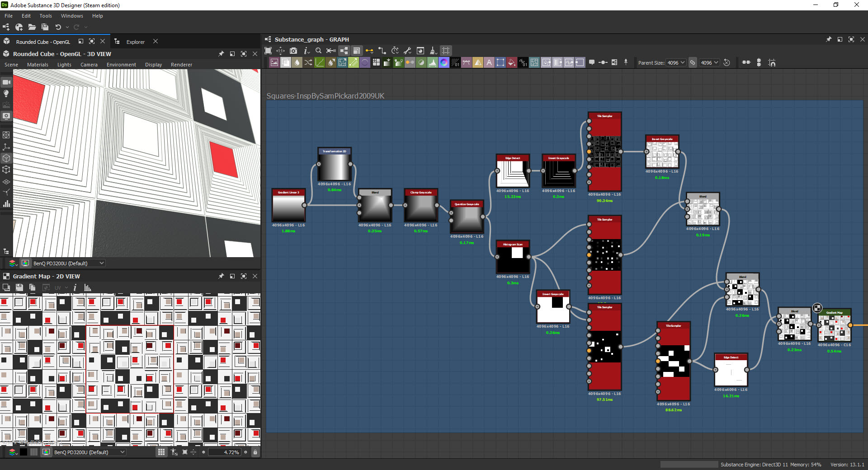This screenshot has height=470, width=868.
Task: Select the scene geometry cube icon
Action: pos(6,158)
